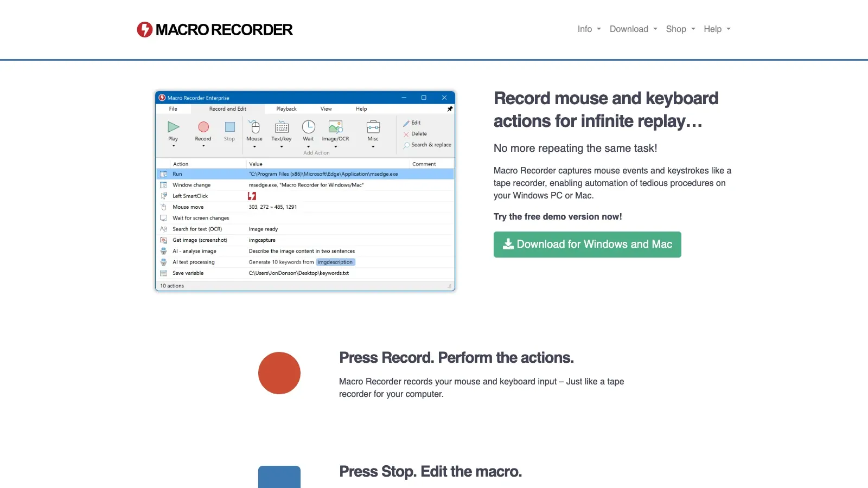Close the Macro Recorder Enterprise window
This screenshot has width=868, height=488.
coord(444,98)
